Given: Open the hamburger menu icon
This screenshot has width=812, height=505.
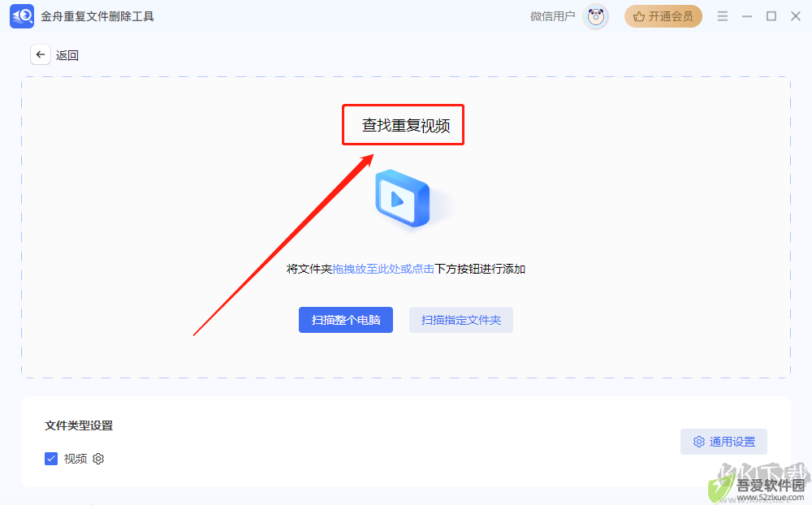Looking at the screenshot, I should click(x=723, y=16).
